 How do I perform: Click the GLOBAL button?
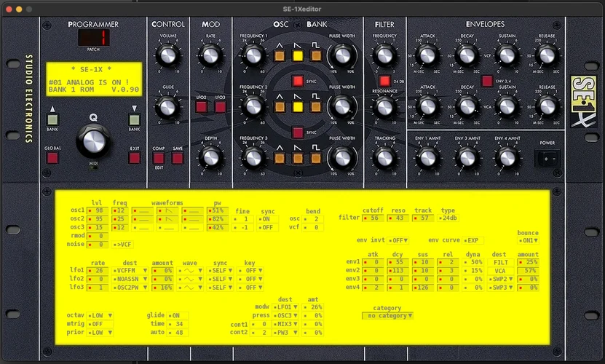pos(52,158)
